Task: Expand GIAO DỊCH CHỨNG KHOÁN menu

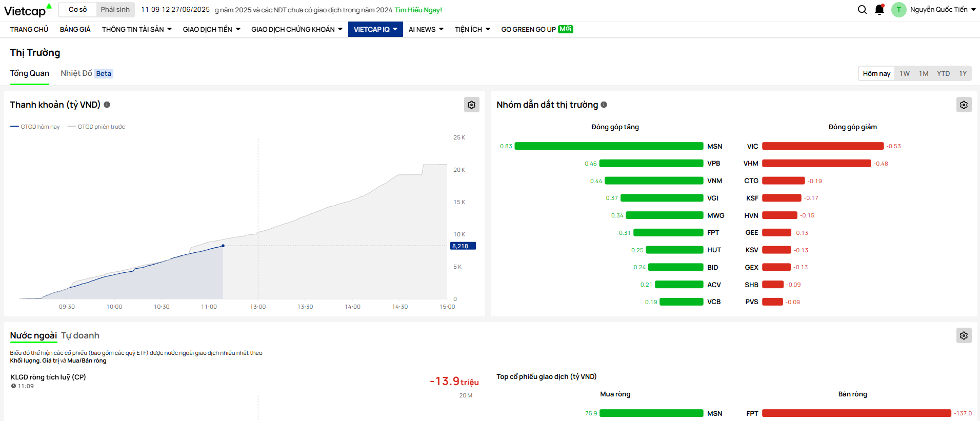Action: pos(296,29)
